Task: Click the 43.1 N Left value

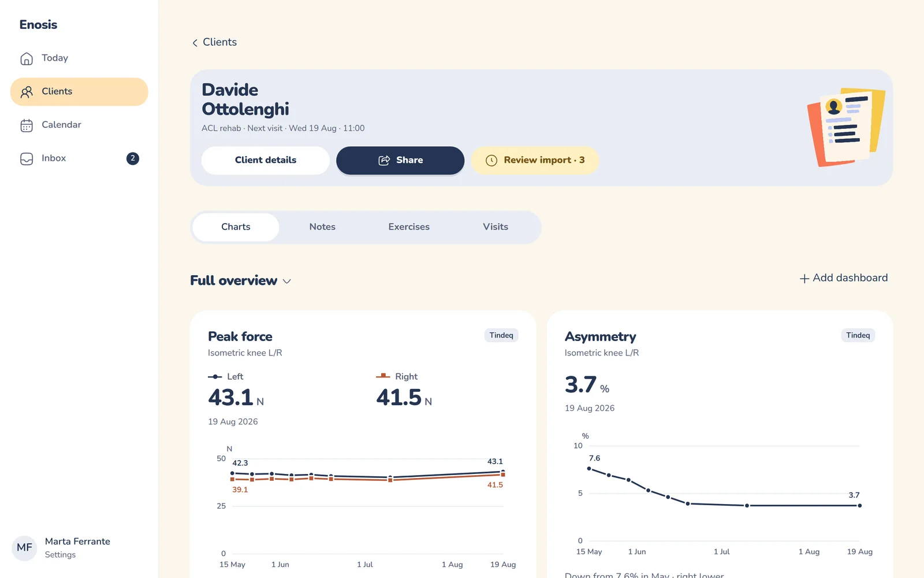Action: 236,398
